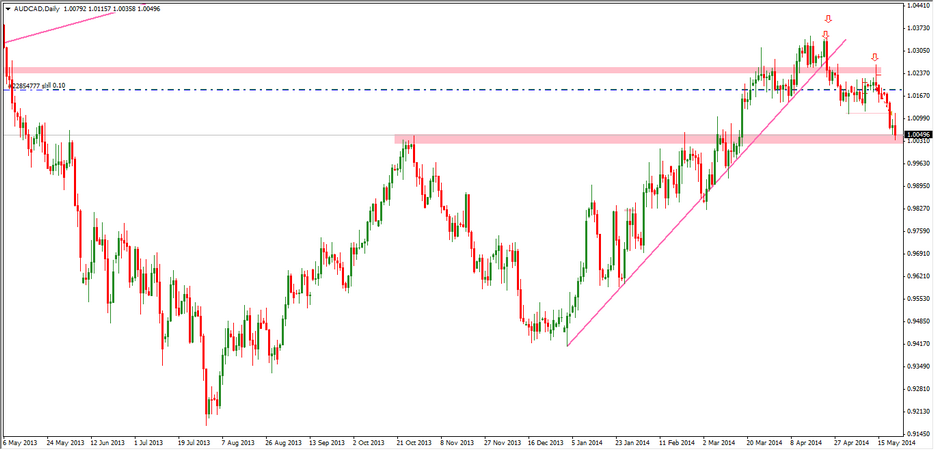Click the #22854777 sell 0.10 order label
The height and width of the screenshot is (450, 934).
38,86
